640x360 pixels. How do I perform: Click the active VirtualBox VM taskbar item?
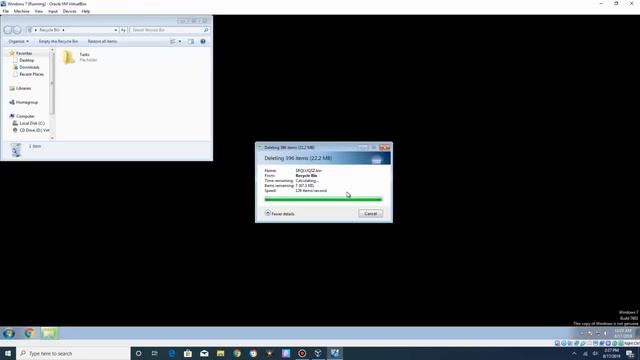[x=335, y=353]
